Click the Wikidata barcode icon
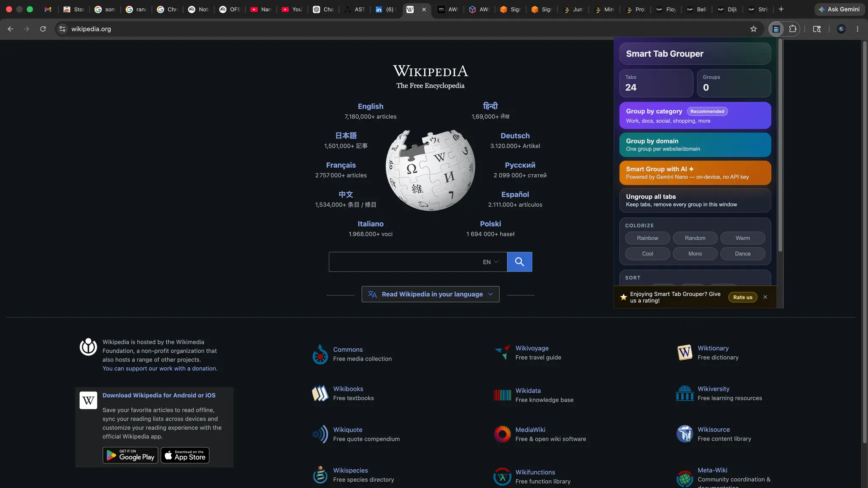868x488 pixels. (x=502, y=395)
